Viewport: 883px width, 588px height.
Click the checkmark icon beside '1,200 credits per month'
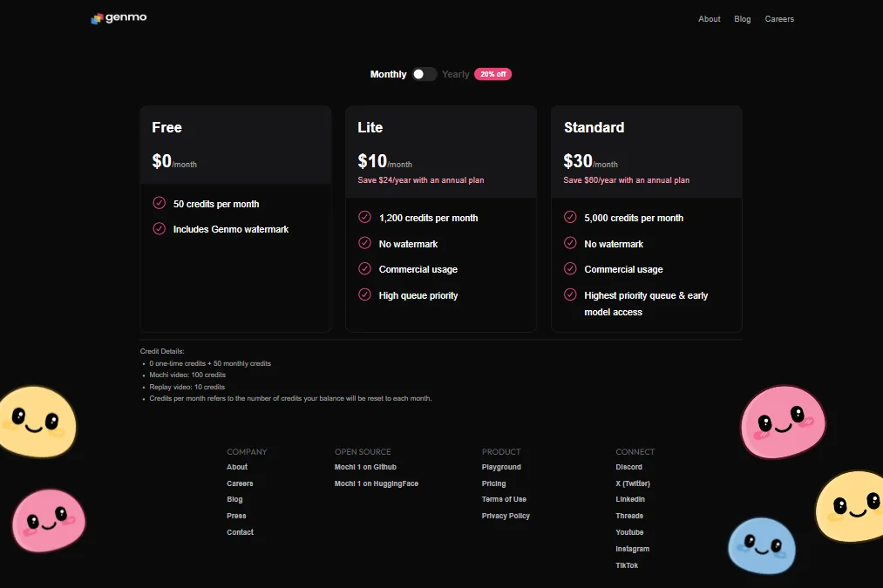365,217
